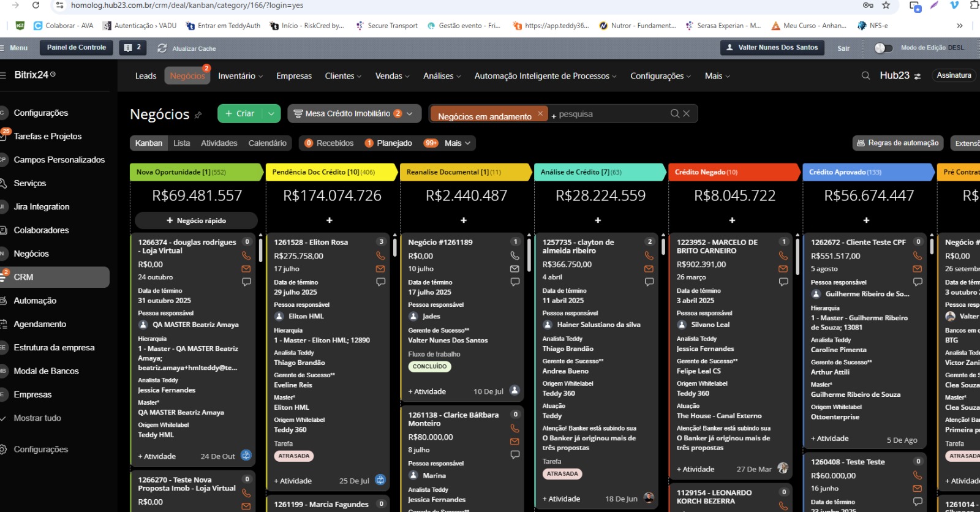Click the Negócio rápido quick add field
The height and width of the screenshot is (512, 980).
(x=196, y=220)
